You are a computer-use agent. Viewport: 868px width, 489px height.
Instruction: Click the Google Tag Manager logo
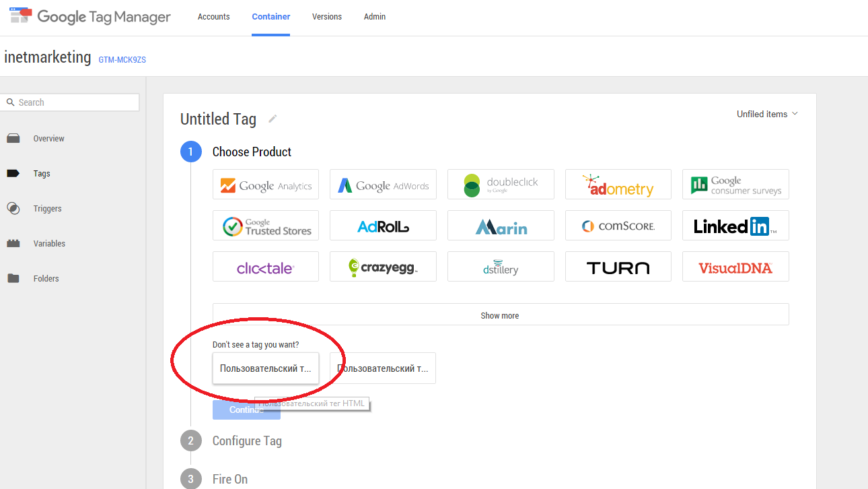(x=89, y=17)
